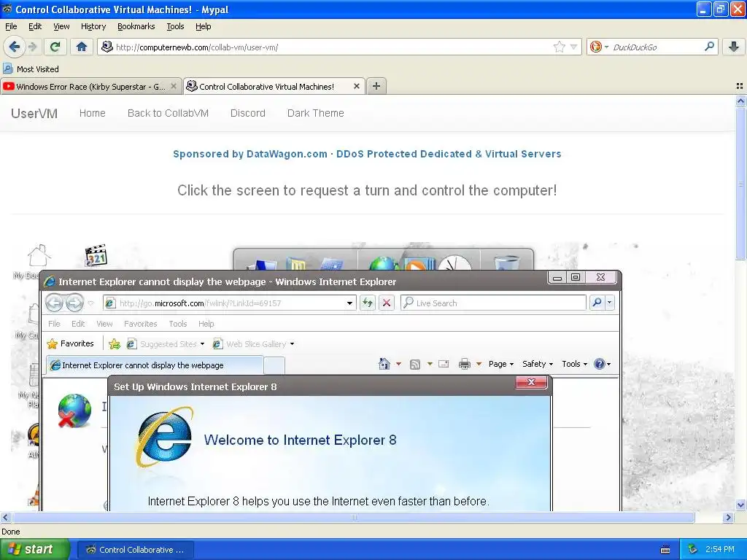Click the UserVM brand link
Image resolution: width=747 pixels, height=560 pixels.
point(34,113)
